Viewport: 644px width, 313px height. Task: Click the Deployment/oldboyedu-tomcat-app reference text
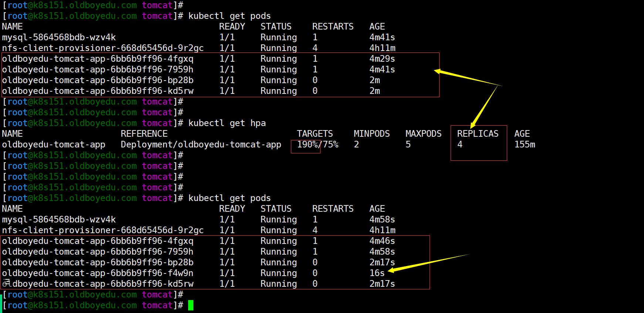[x=201, y=144]
